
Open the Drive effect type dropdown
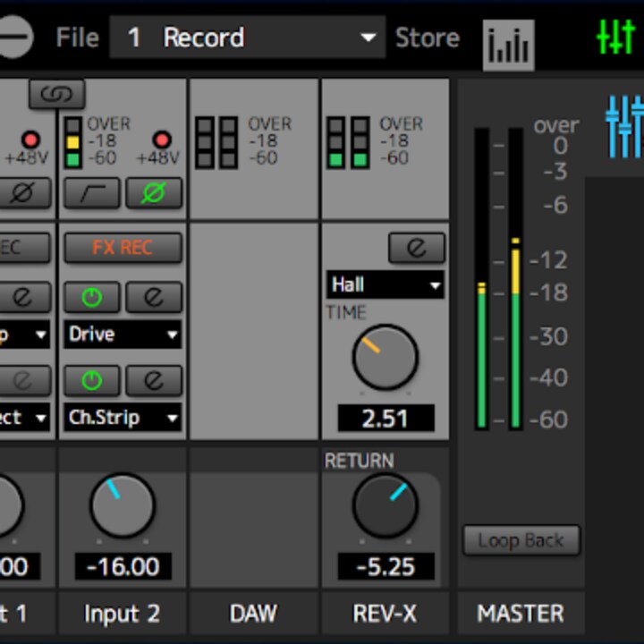[123, 335]
